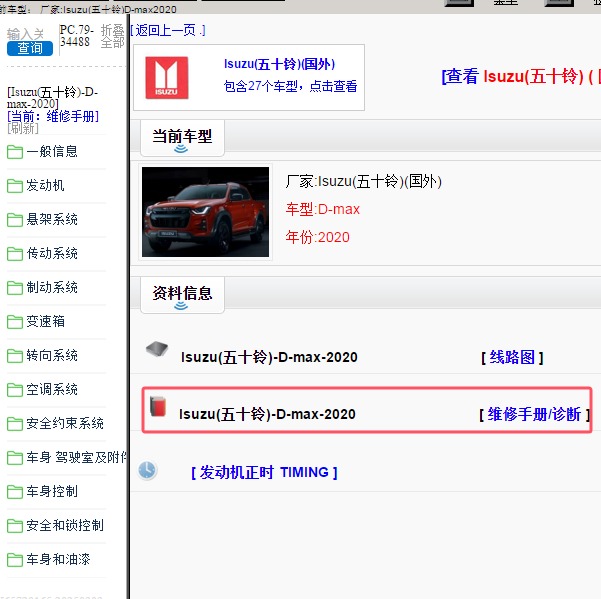Open the 查看 Isuzu(五十铃) link at right
The width and height of the screenshot is (601, 599).
[521, 76]
